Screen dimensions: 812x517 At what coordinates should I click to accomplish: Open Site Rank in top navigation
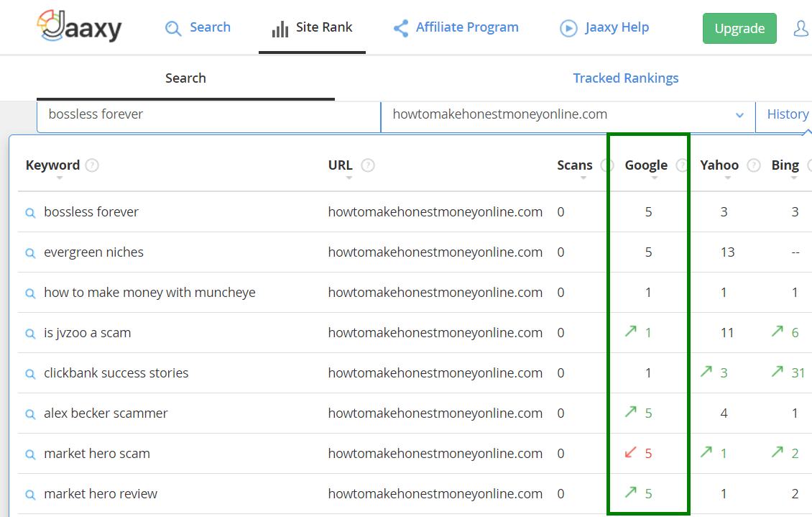pos(323,27)
